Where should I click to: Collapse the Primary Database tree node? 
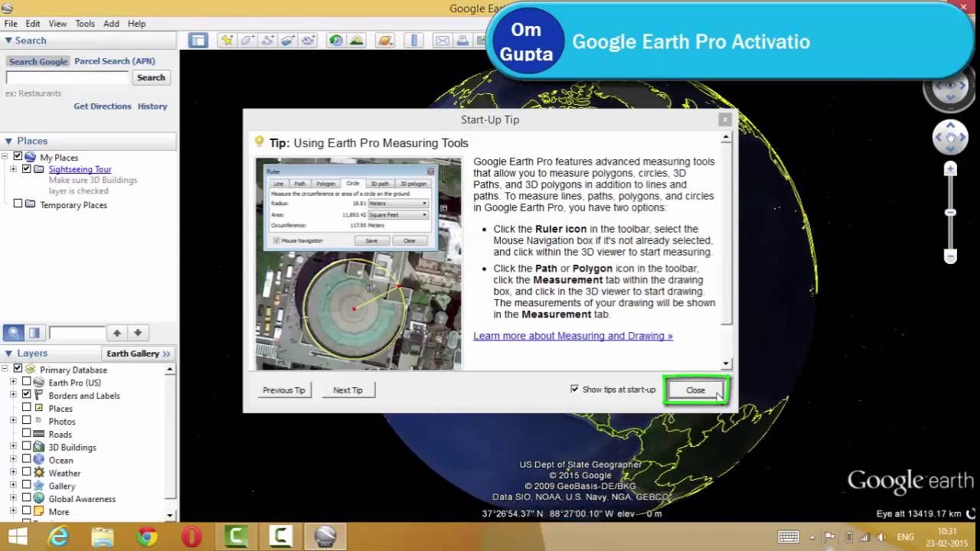(x=5, y=369)
